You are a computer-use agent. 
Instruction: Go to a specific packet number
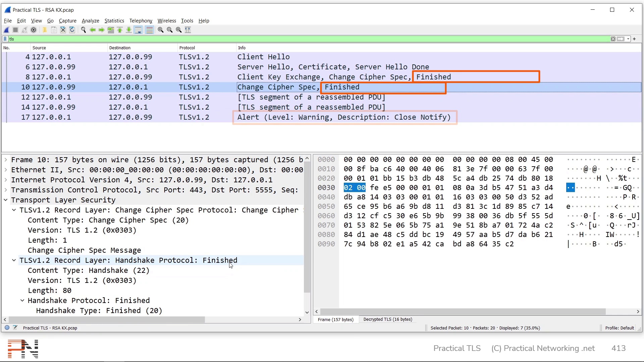click(x=111, y=30)
